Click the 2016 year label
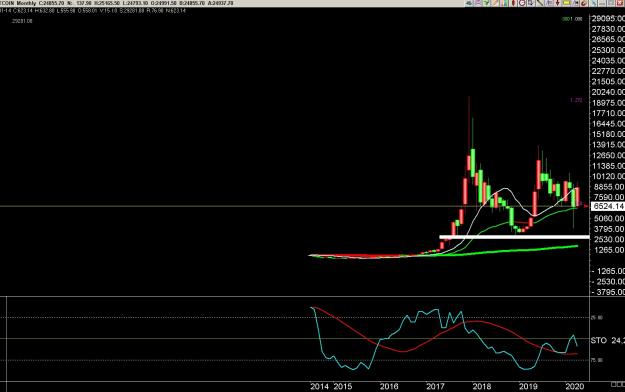The height and width of the screenshot is (392, 625). coord(389,386)
